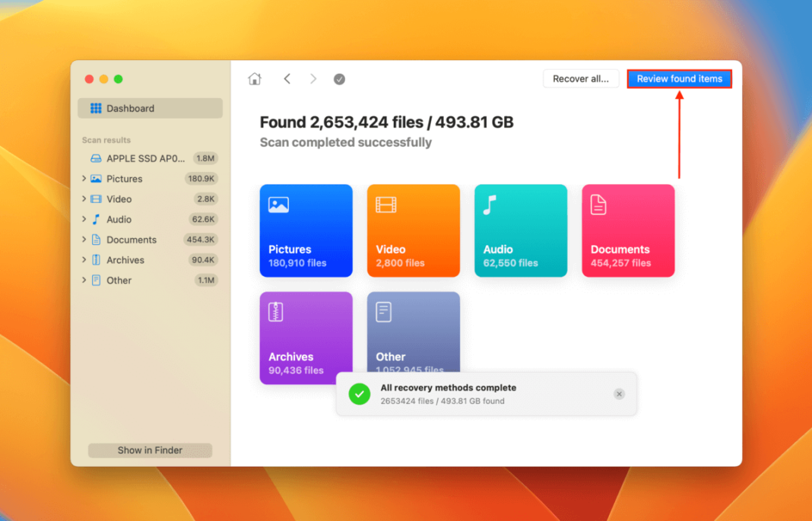Open the Video tile showing 2,800 files
Image resolution: width=812 pixels, height=521 pixels.
coord(413,230)
